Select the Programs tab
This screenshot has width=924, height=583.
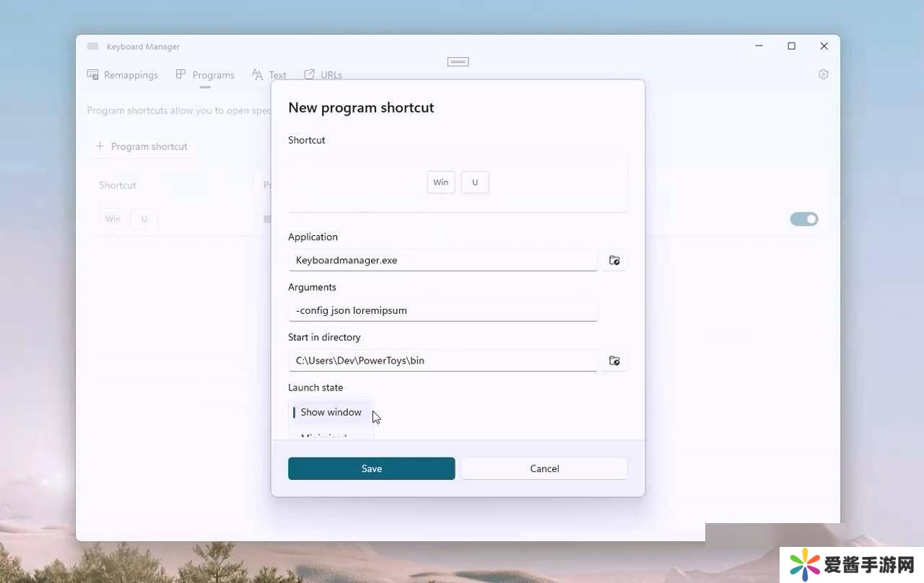205,75
